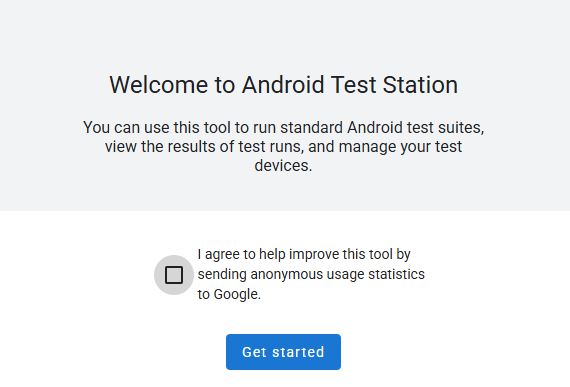Screen dimensions: 570x387
Task: Click the description paragraph about running test suites
Action: pyautogui.click(x=284, y=146)
